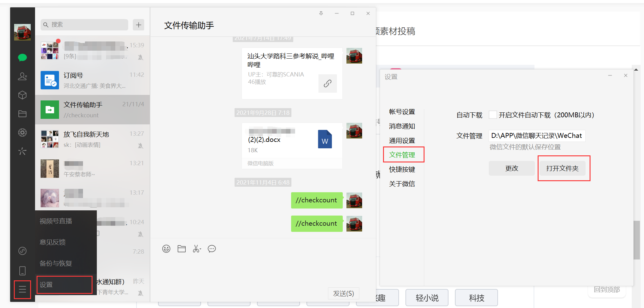Select 备份与恢复 from the menu
The height and width of the screenshot is (308, 644).
(x=66, y=263)
